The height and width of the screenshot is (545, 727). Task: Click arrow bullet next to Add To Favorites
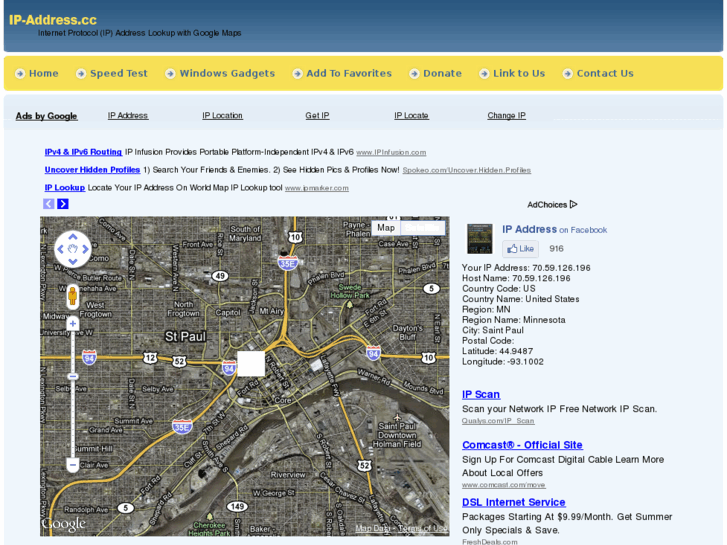click(297, 73)
